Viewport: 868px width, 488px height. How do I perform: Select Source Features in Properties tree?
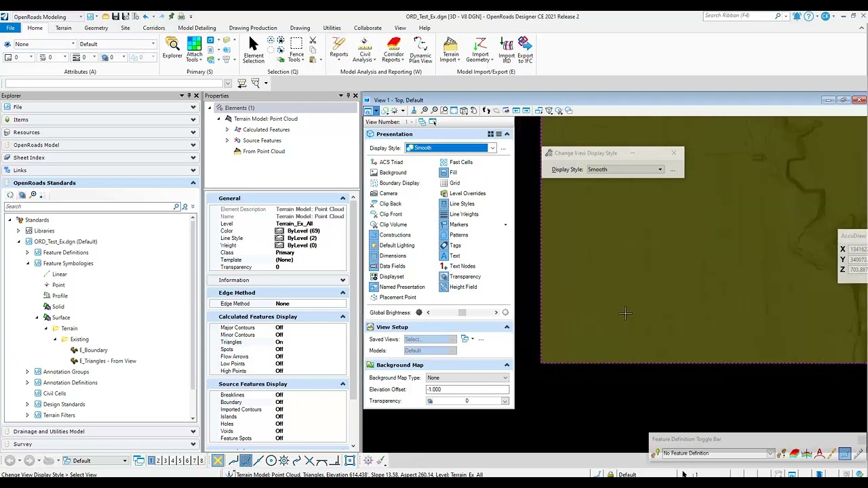(262, 140)
